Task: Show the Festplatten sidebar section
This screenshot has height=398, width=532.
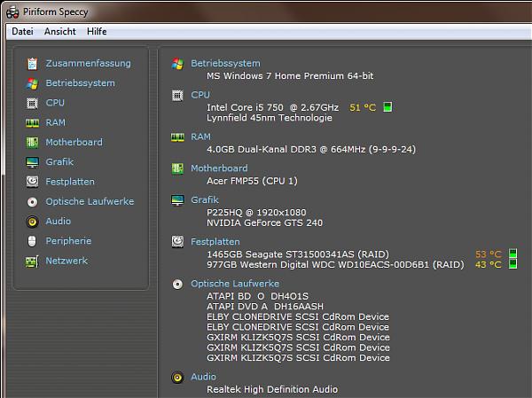Action: 70,182
